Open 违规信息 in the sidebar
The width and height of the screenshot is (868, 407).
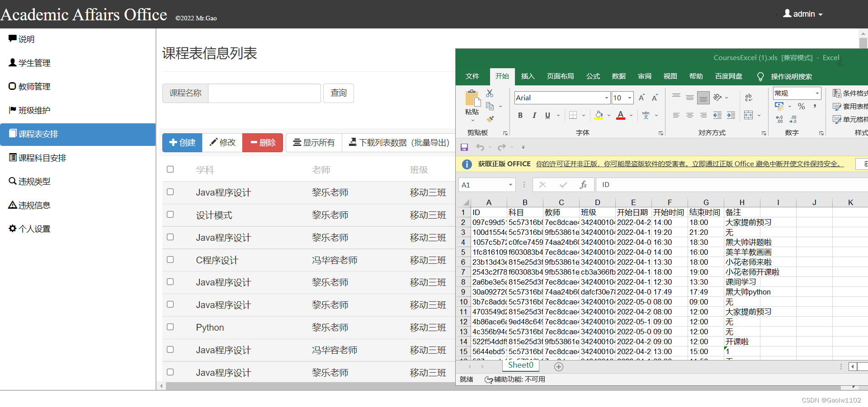pos(78,205)
